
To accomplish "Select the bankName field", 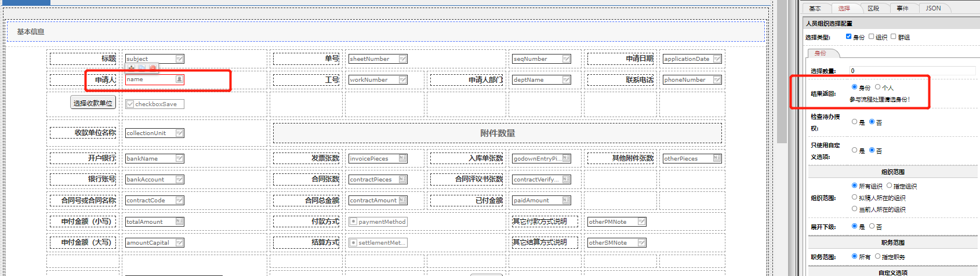I will point(155,158).
